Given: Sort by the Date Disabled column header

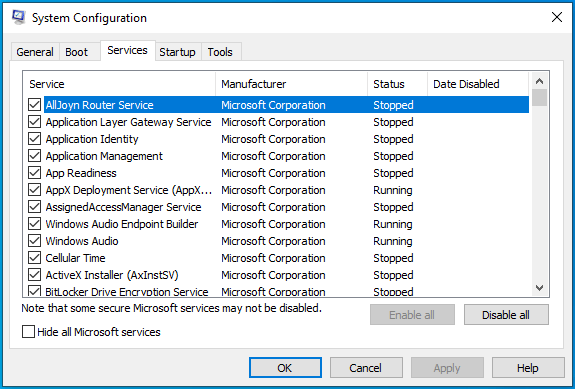Looking at the screenshot, I should (478, 84).
